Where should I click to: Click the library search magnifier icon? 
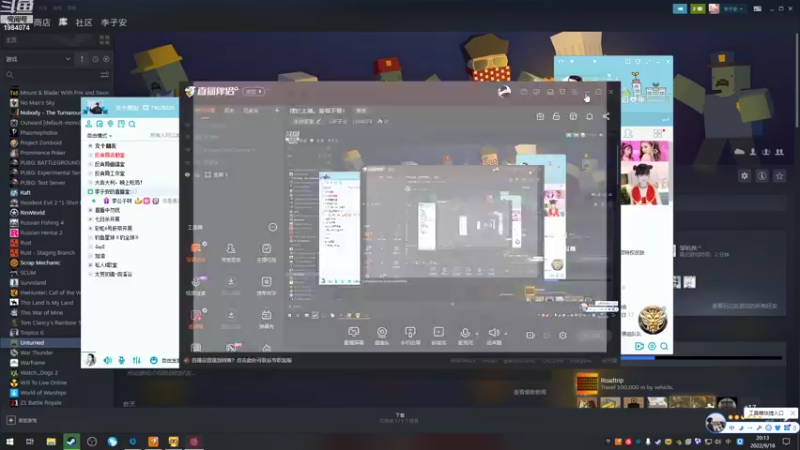pyautogui.click(x=10, y=75)
